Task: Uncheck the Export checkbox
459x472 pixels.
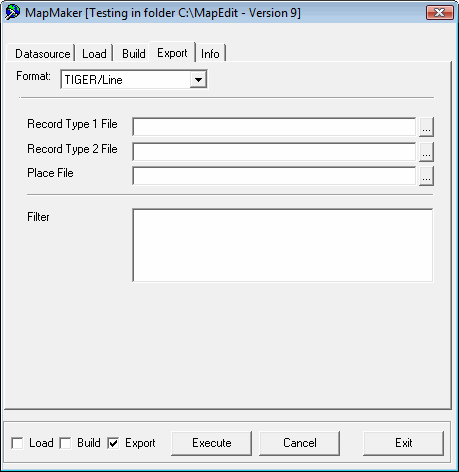Action: [113, 443]
